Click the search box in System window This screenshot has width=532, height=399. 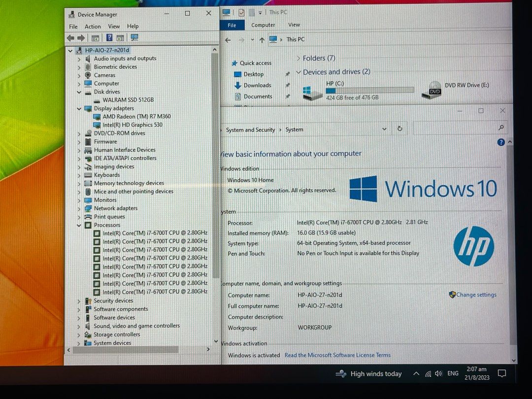click(x=460, y=128)
